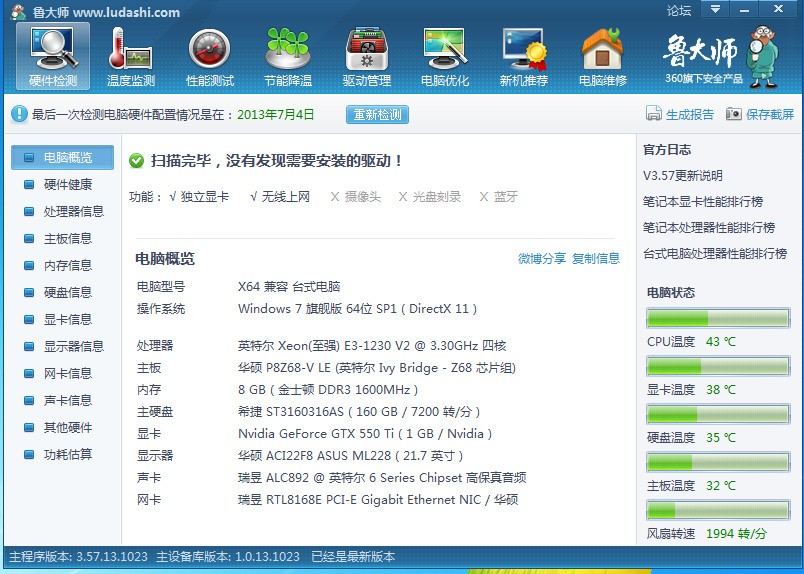The height and width of the screenshot is (574, 804).
Task: Click the 华硕 P8Z68-V LE motherboard value
Action: pyautogui.click(x=376, y=368)
